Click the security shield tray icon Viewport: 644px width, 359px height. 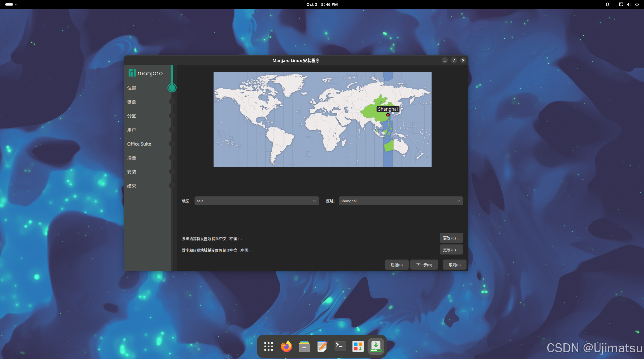607,4
